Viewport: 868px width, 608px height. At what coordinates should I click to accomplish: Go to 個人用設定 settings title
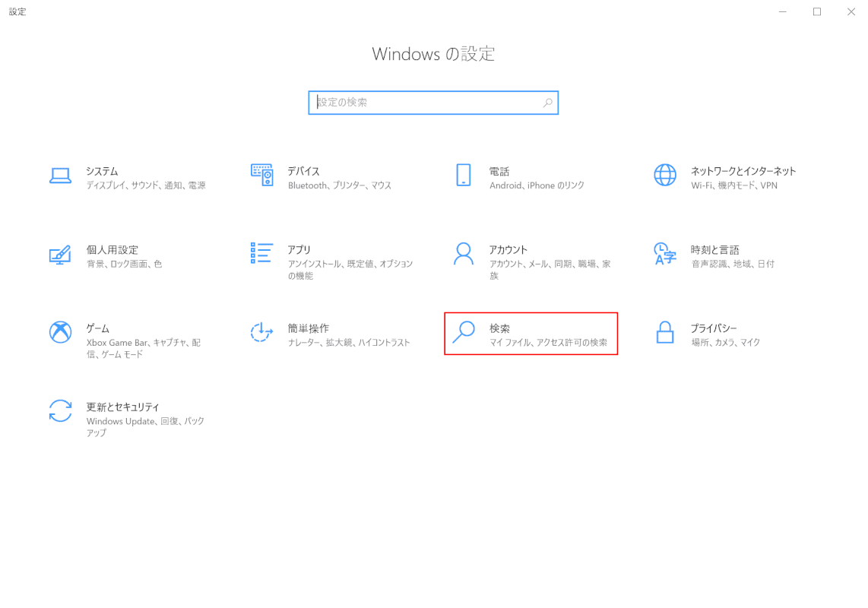point(112,250)
